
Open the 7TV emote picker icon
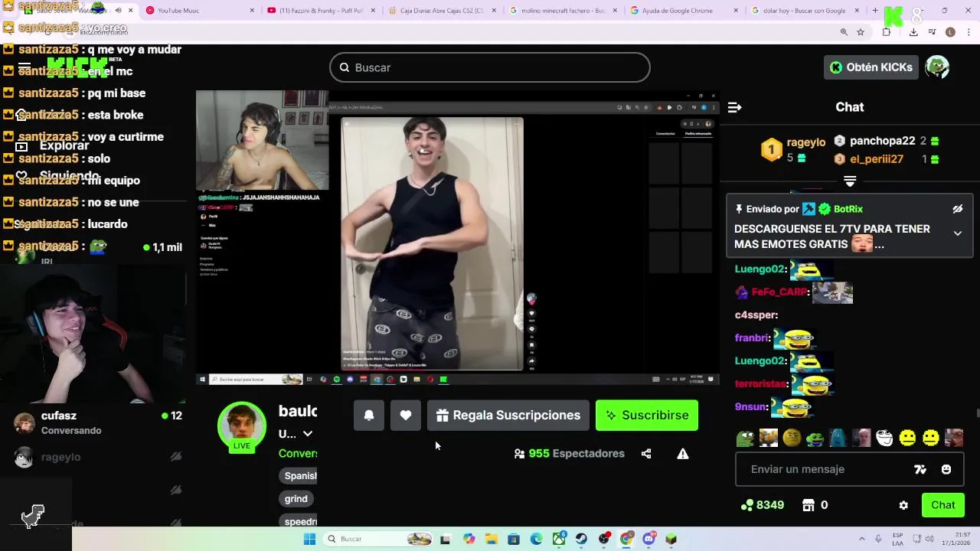tap(920, 469)
